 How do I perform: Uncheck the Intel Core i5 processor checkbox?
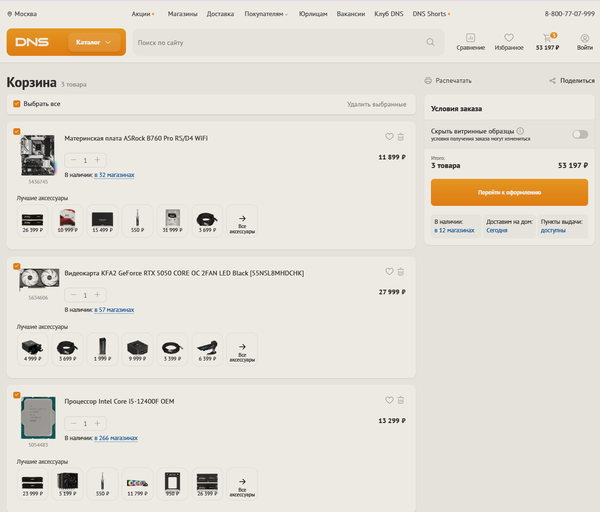coord(17,395)
